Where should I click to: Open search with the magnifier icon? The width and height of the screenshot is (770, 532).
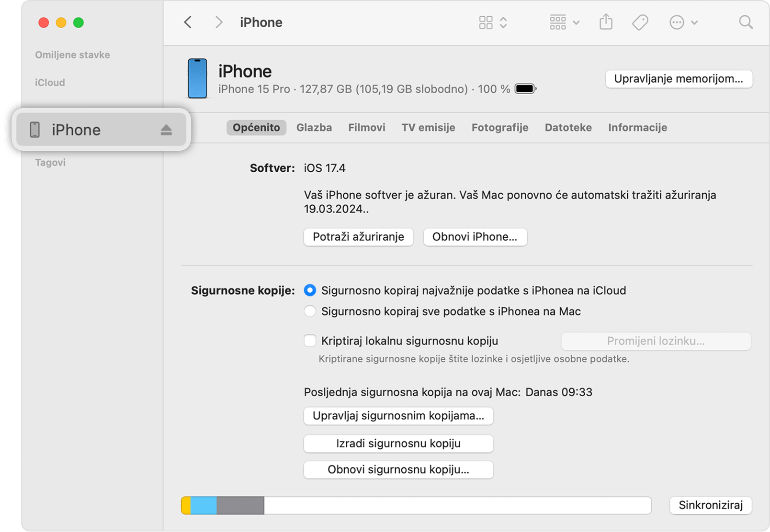pos(746,22)
